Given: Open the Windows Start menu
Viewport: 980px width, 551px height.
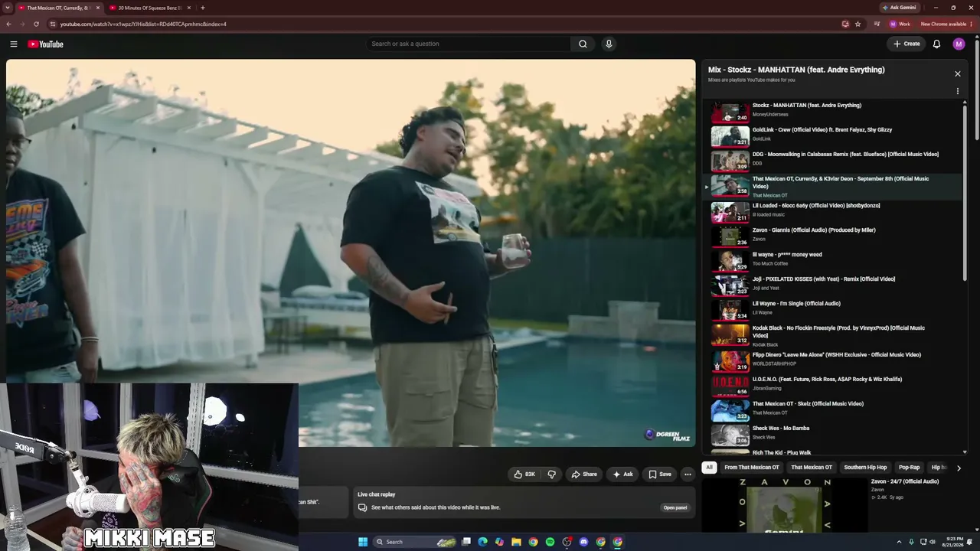Looking at the screenshot, I should pos(363,542).
